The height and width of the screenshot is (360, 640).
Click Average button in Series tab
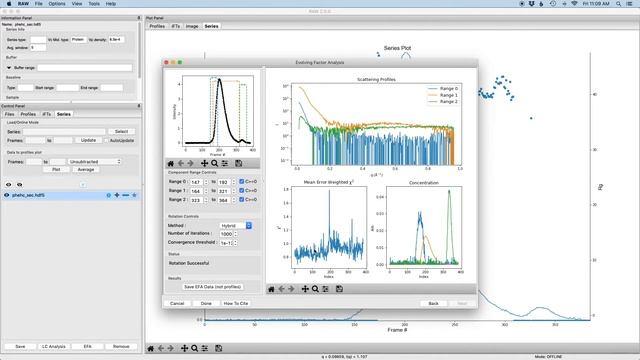coord(86,169)
